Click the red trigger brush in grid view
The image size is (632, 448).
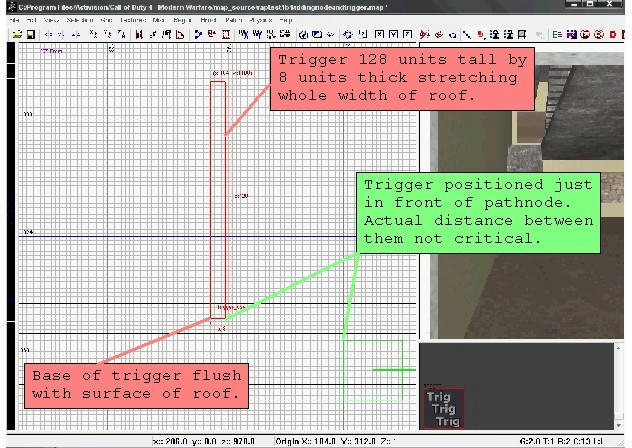click(x=217, y=200)
